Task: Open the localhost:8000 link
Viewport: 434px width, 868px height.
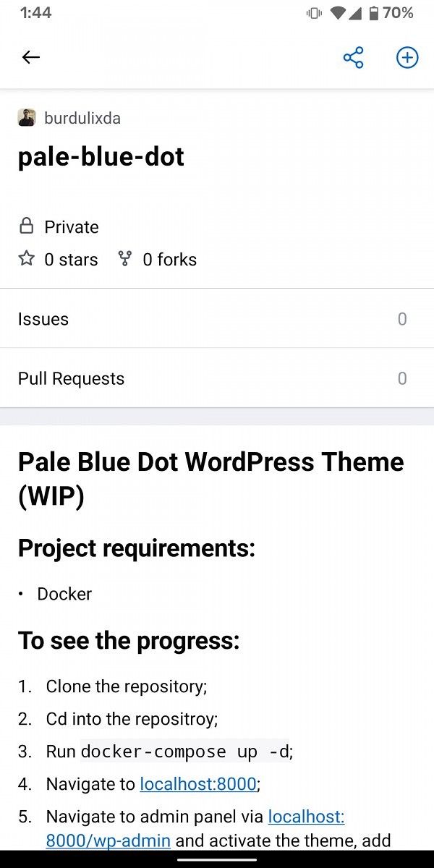Action: [197, 784]
